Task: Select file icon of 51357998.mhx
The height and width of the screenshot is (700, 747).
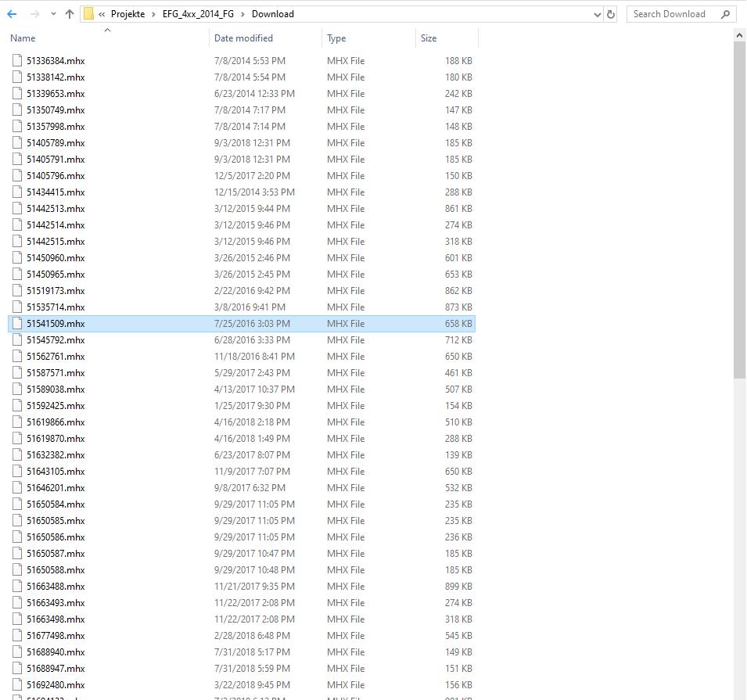Action: (17, 126)
